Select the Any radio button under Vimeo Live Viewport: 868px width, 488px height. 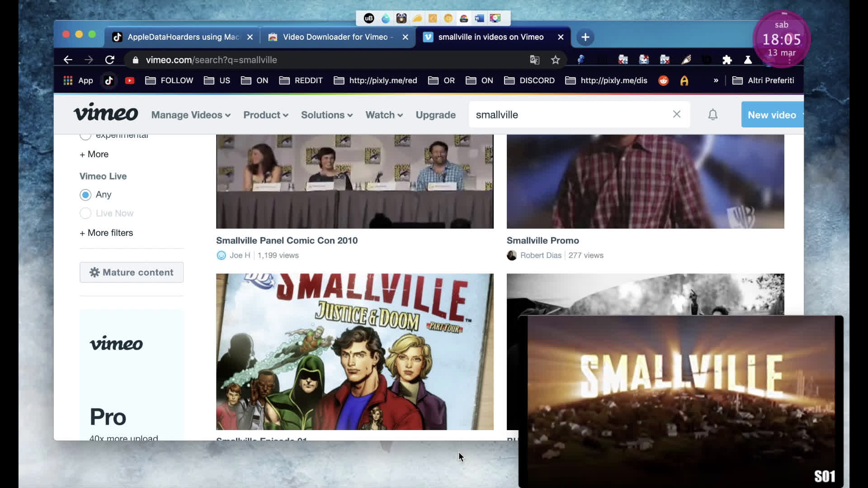(x=85, y=195)
